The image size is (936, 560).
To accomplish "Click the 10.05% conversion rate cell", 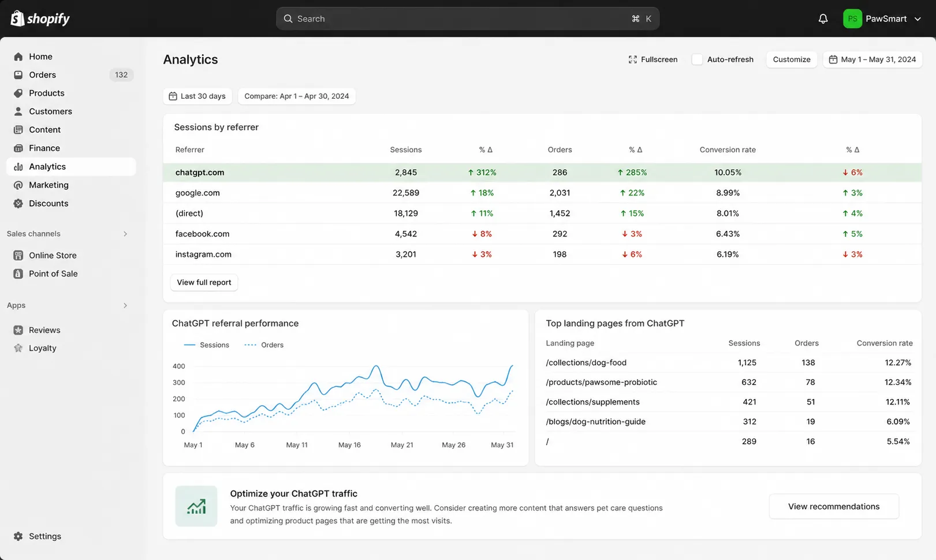I will [728, 173].
